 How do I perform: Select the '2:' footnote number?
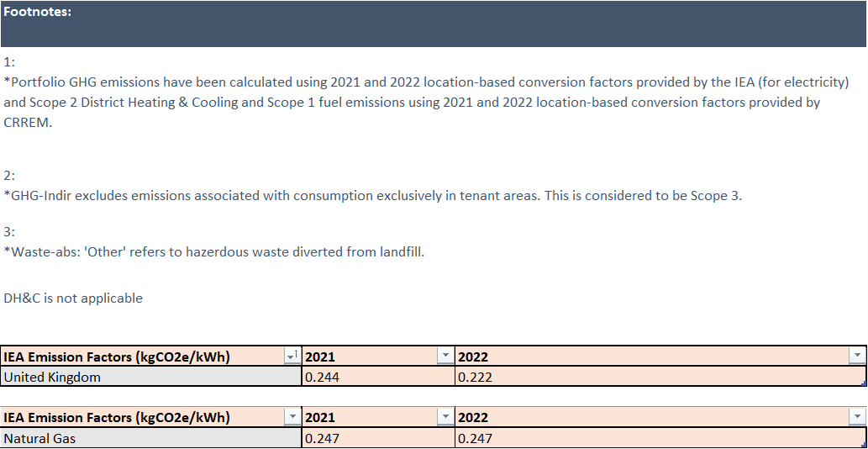click(10, 176)
